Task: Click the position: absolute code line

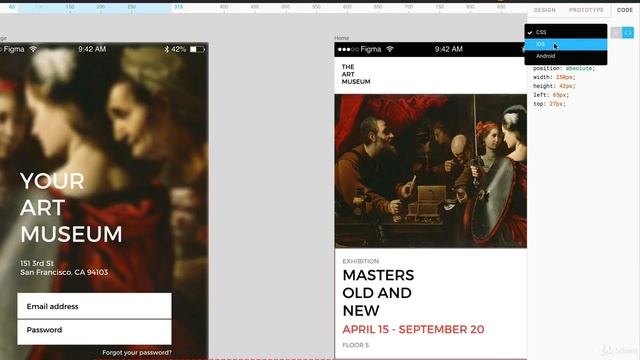Action: (564, 69)
